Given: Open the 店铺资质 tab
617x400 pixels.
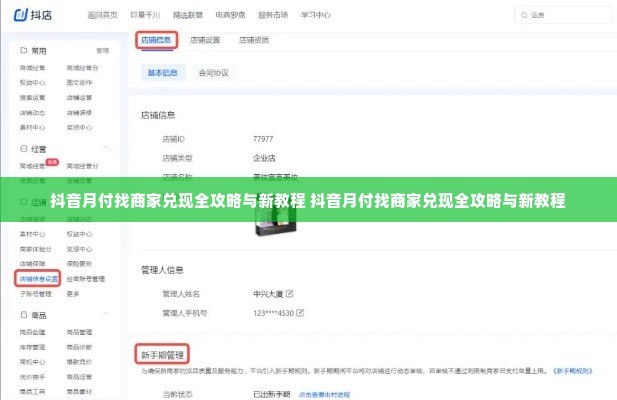Looking at the screenshot, I should tap(254, 40).
